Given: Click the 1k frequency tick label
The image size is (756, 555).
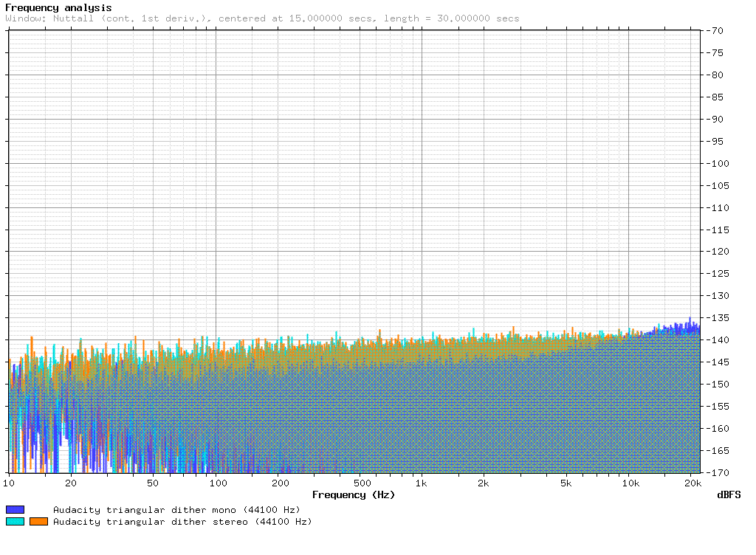Looking at the screenshot, I should tap(421, 483).
